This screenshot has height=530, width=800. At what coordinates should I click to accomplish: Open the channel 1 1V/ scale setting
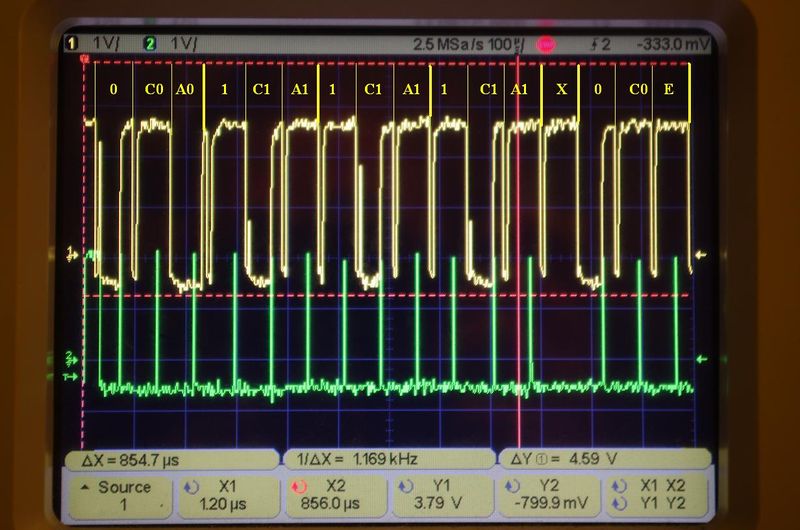tap(101, 44)
